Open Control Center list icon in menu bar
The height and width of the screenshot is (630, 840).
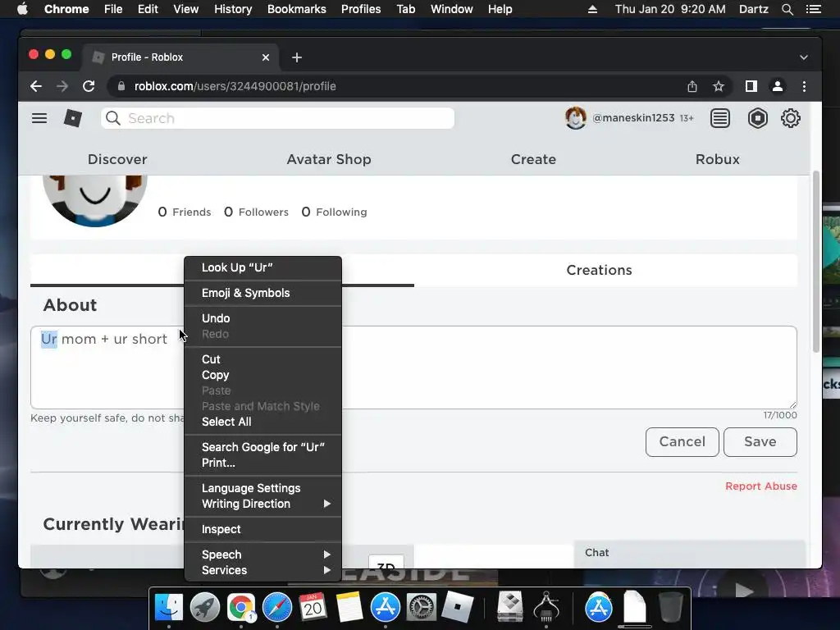tap(813, 9)
